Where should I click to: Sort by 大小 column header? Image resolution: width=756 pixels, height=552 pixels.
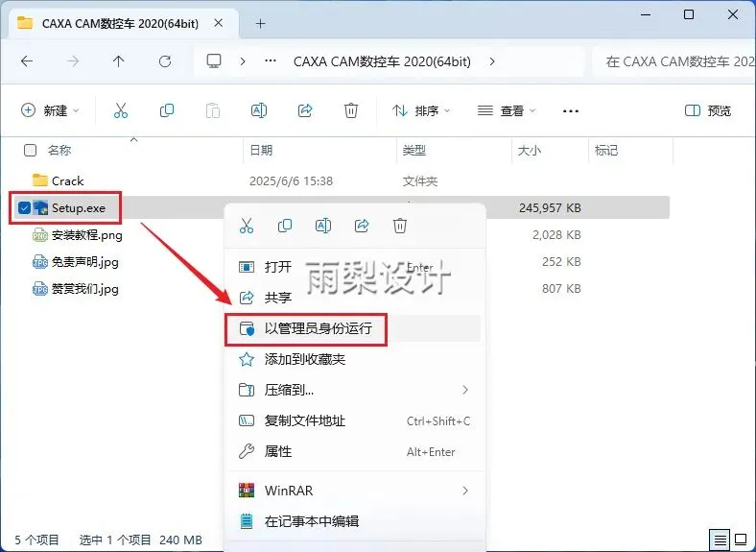pyautogui.click(x=530, y=150)
